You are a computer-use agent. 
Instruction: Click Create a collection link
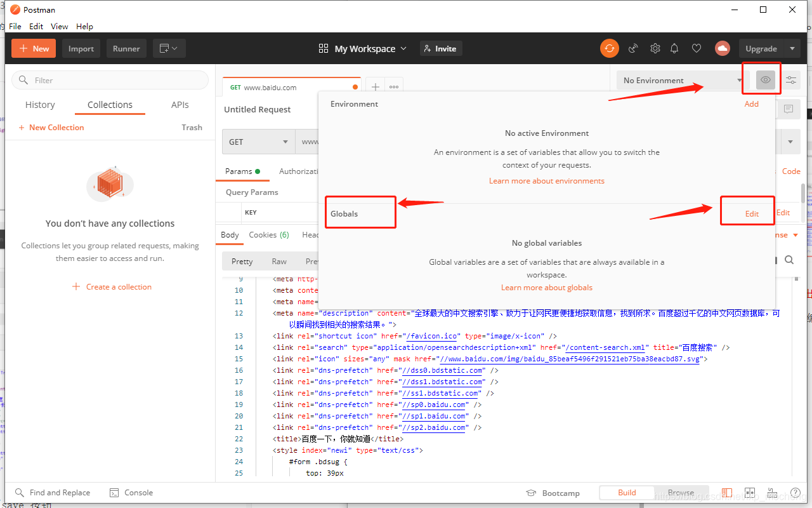pos(112,286)
